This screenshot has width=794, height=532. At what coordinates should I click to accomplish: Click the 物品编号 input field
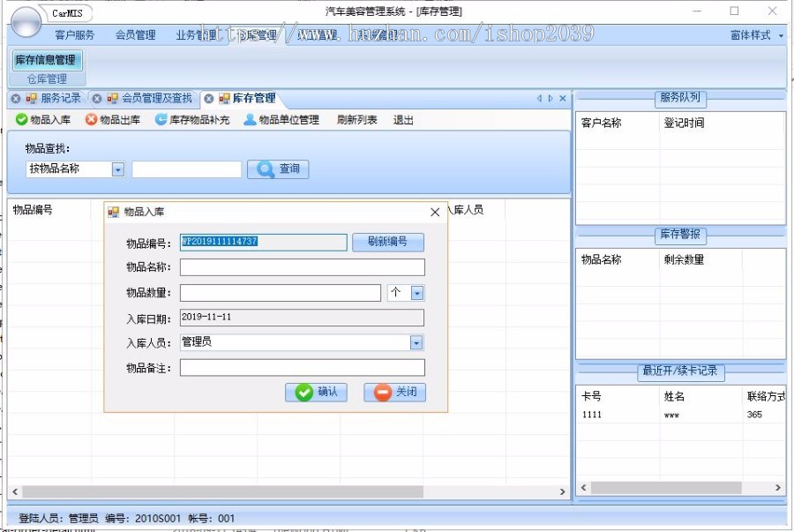click(x=263, y=242)
